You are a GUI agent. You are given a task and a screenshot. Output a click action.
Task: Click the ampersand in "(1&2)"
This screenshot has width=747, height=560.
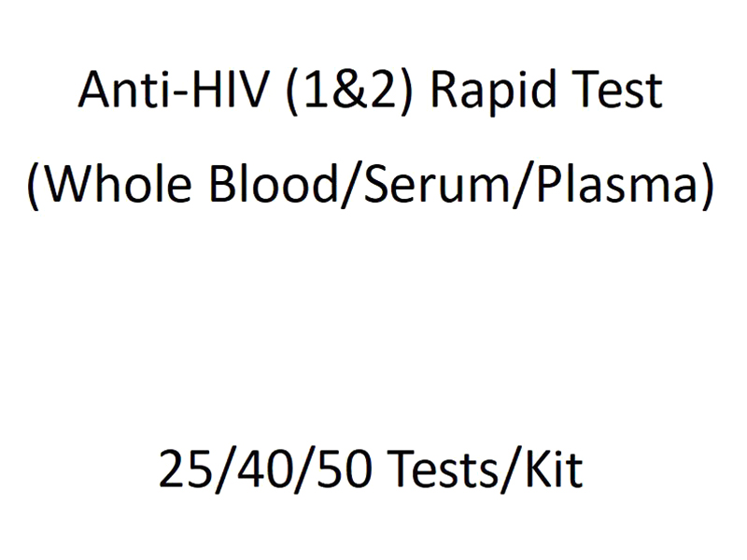(349, 90)
